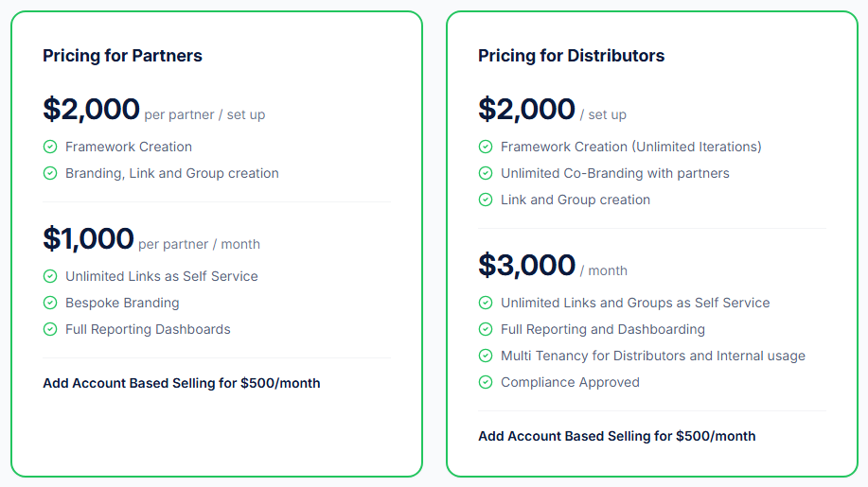The height and width of the screenshot is (487, 868).
Task: Click checkmark icon next to Compliance Approved
Action: tap(486, 382)
